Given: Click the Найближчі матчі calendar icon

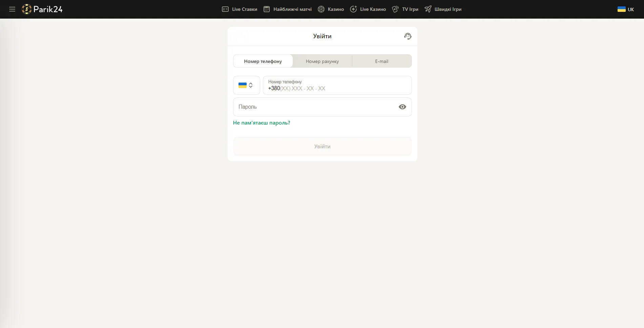Looking at the screenshot, I should tap(267, 9).
